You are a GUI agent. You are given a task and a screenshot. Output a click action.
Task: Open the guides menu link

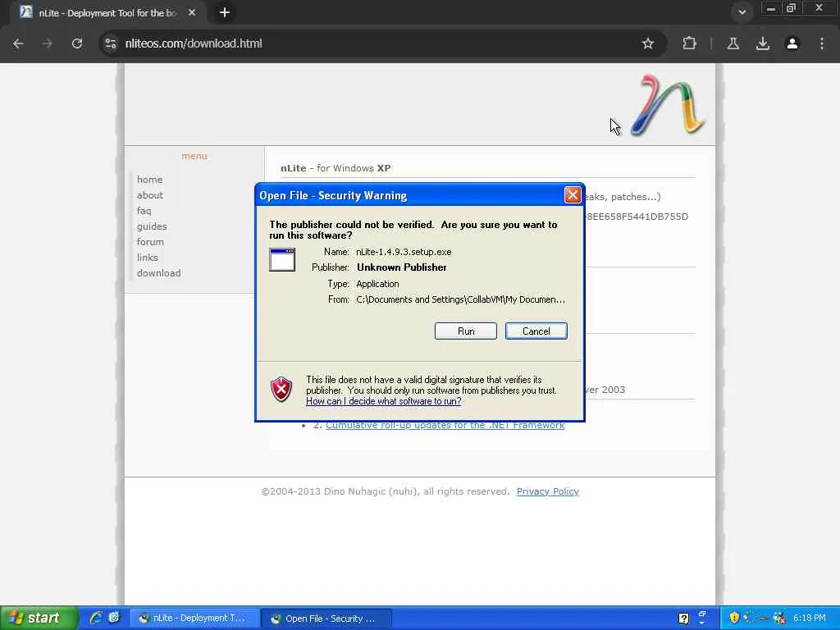[152, 226]
